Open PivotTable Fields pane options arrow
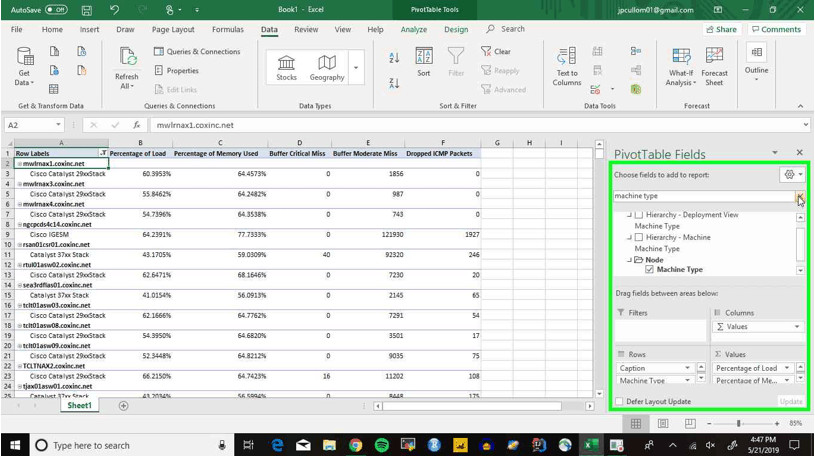Image resolution: width=815 pixels, height=457 pixels. click(774, 153)
